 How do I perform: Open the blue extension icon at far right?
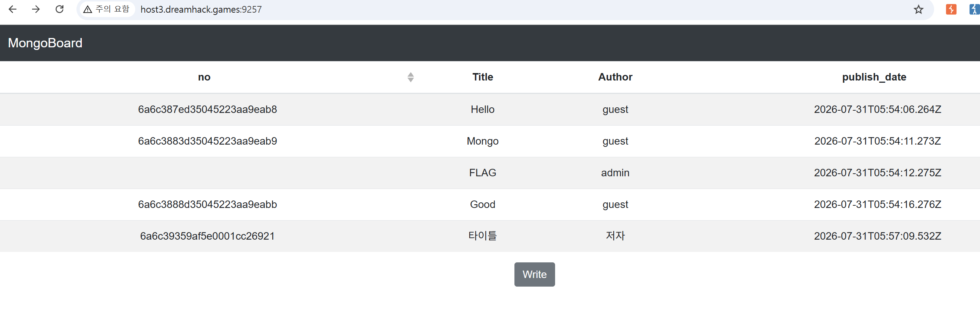975,10
